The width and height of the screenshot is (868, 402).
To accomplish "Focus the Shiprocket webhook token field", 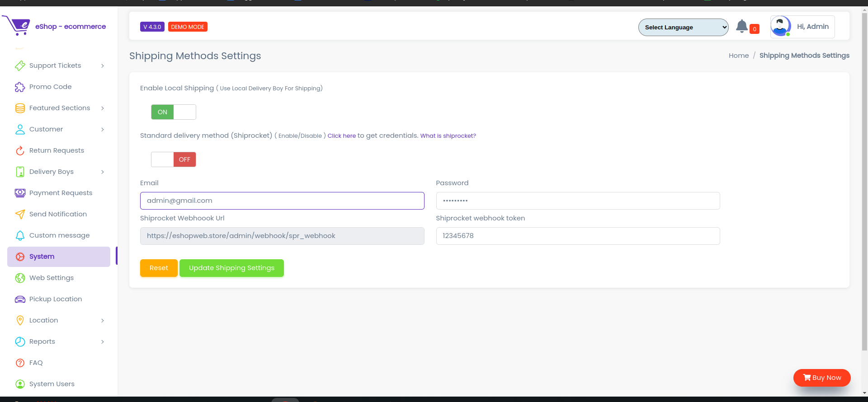I will (x=577, y=236).
